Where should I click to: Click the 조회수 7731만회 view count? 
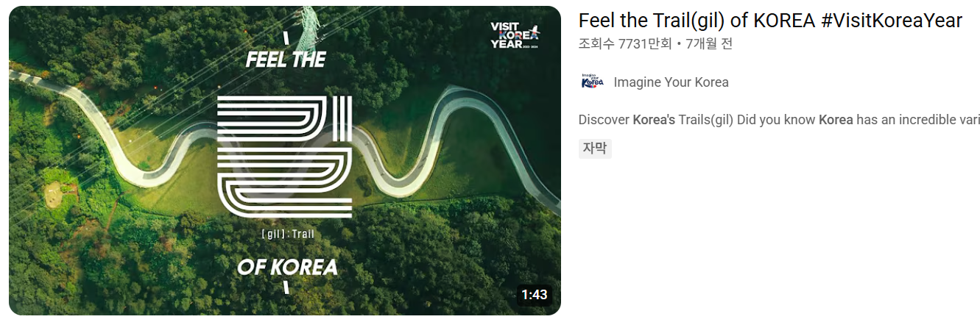pos(625,44)
